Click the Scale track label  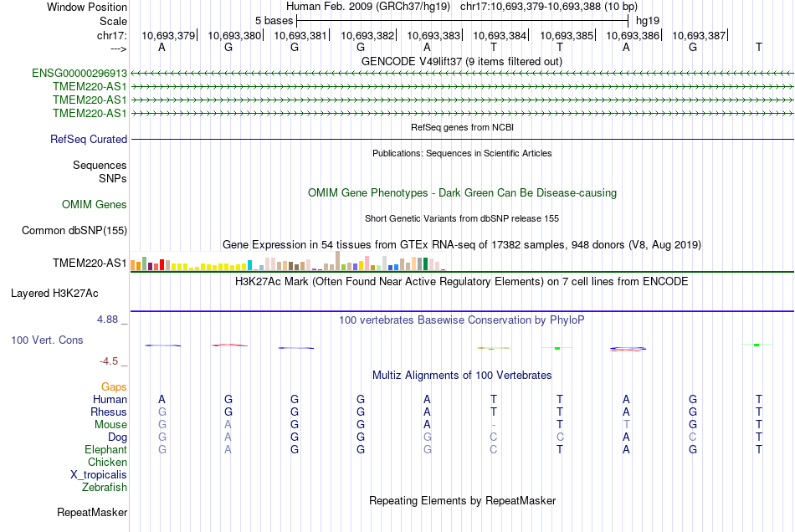[x=113, y=21]
